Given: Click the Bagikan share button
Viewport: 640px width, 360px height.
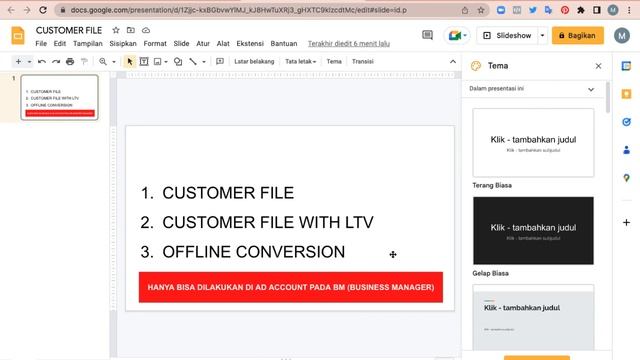Looking at the screenshot, I should pos(578,36).
